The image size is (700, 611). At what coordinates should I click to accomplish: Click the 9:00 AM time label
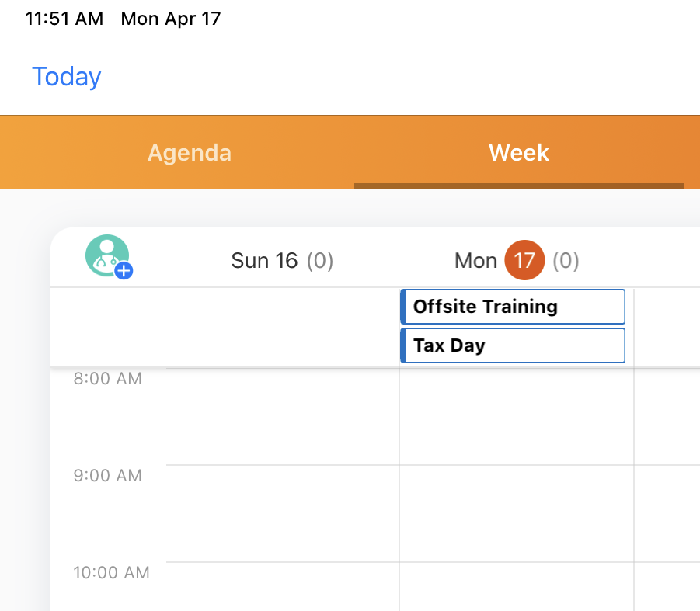[108, 475]
